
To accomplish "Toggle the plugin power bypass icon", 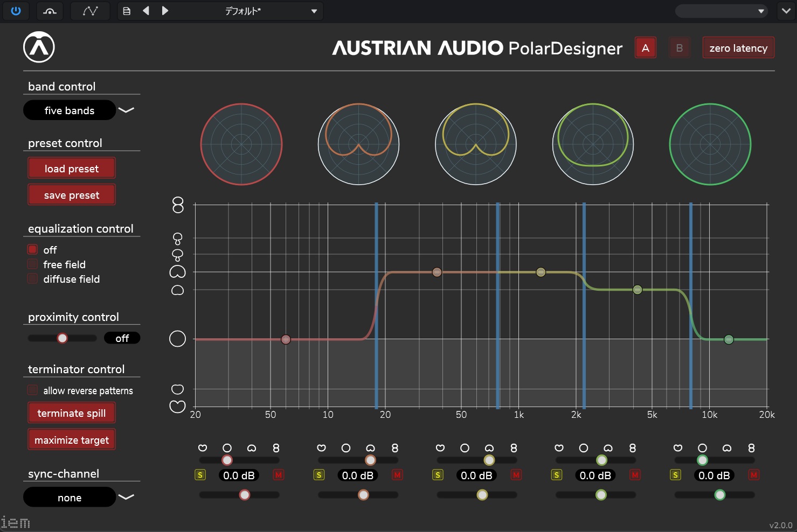I will [x=16, y=11].
